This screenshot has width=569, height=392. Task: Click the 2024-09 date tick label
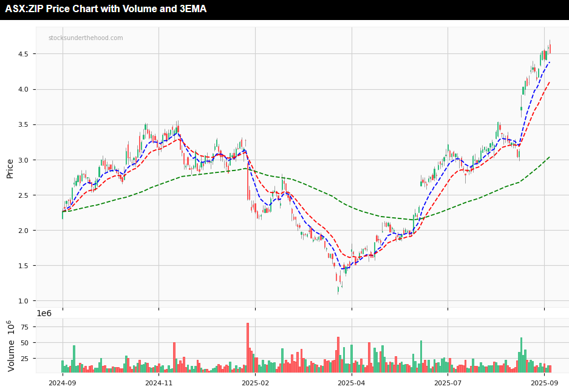pyautogui.click(x=62, y=383)
